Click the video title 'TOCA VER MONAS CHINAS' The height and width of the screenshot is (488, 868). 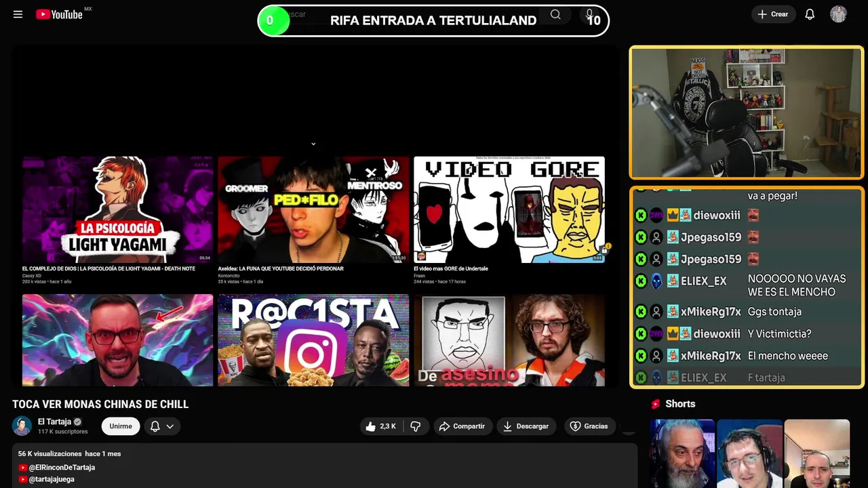coord(100,405)
